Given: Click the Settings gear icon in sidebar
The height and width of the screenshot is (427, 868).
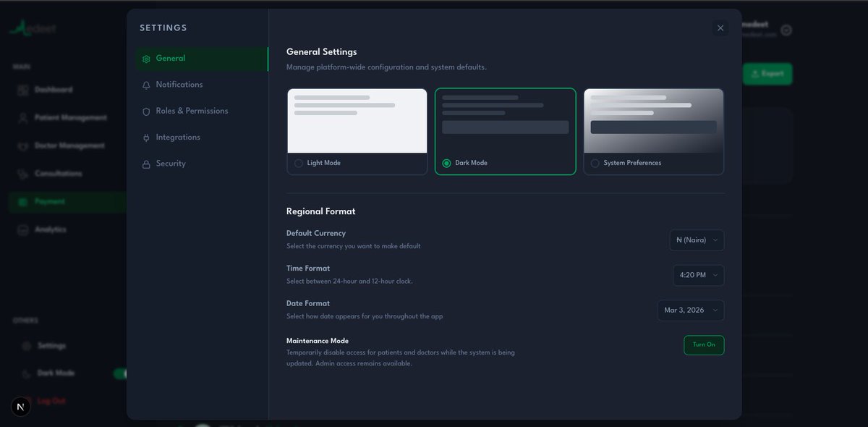Looking at the screenshot, I should pos(27,346).
